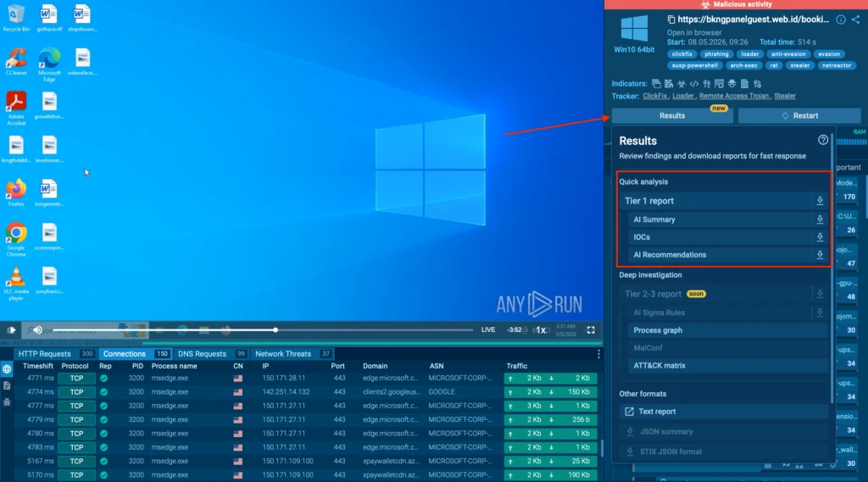This screenshot has width=868, height=482.
Task: Click the first Indicators icon showing stacked windows
Action: point(656,84)
